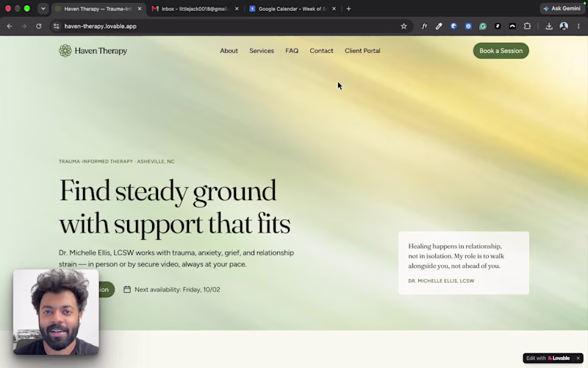Close the Google Calendar tab
Screen dimensions: 588x368
pyautogui.click(x=334, y=9)
